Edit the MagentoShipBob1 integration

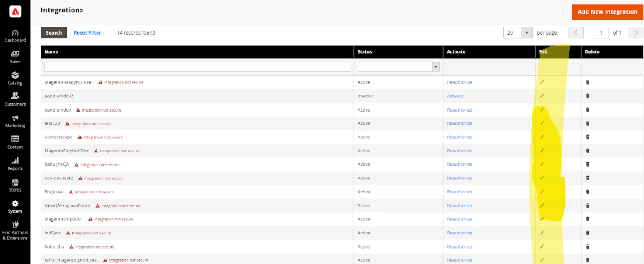click(542, 219)
